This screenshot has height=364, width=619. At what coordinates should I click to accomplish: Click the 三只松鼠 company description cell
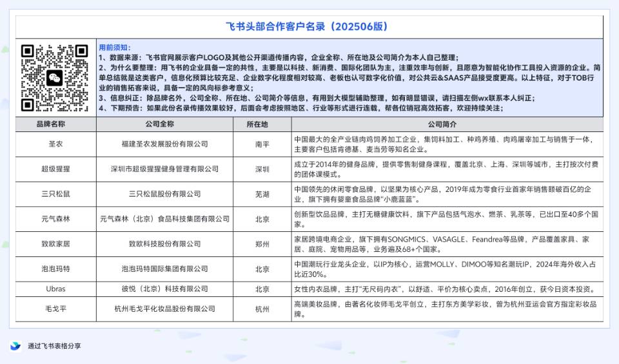(447, 194)
